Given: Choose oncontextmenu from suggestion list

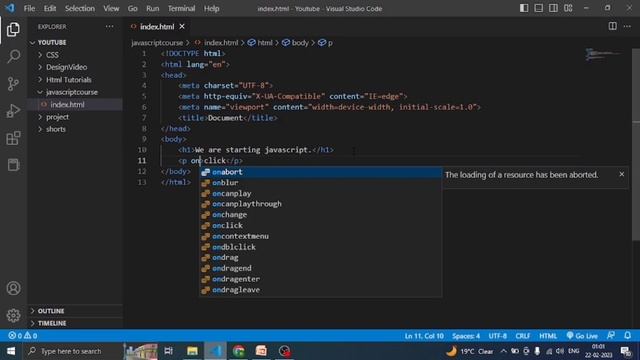Looking at the screenshot, I should coord(320,236).
